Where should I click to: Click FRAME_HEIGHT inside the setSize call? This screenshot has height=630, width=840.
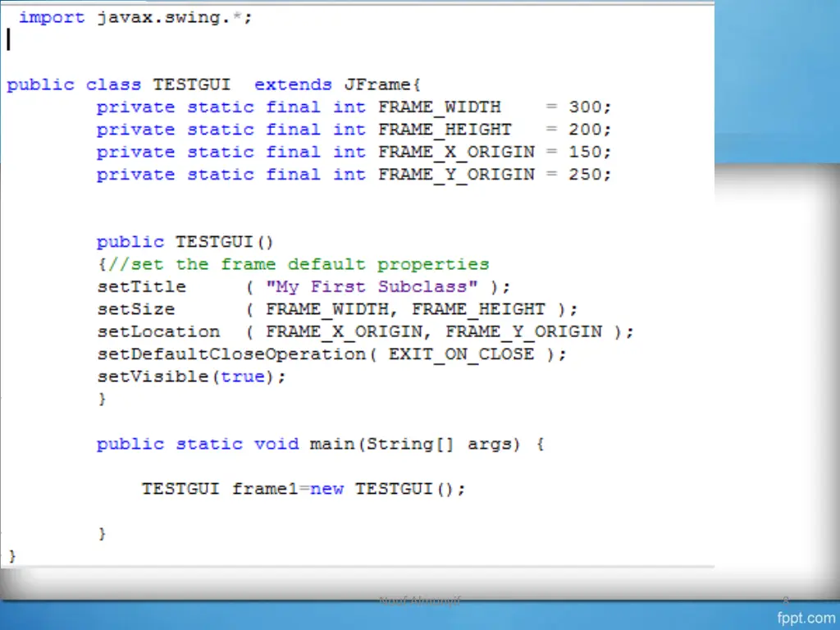click(x=478, y=309)
